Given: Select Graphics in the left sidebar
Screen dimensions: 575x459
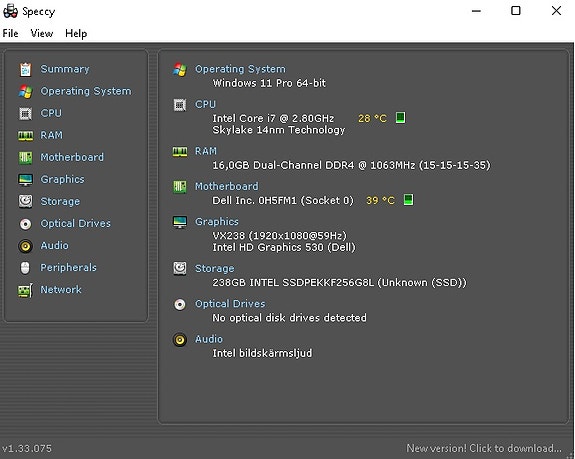Looking at the screenshot, I should point(62,179).
